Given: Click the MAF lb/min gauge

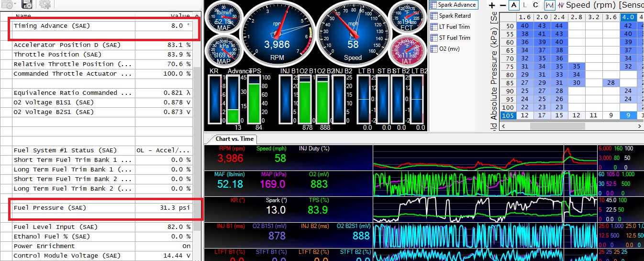Looking at the screenshot, I should pos(223,18).
